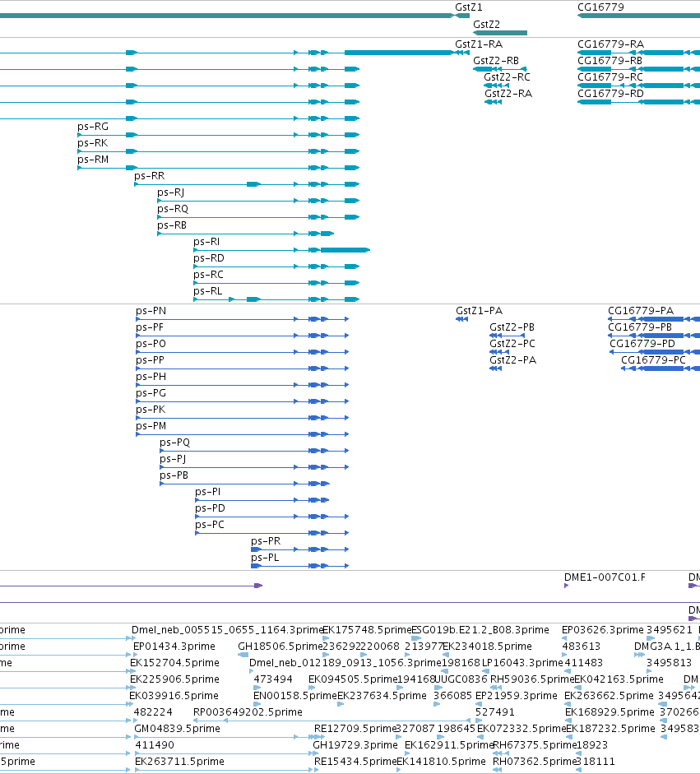Click the ps-RG transcript label
700x774 pixels.
click(93, 127)
